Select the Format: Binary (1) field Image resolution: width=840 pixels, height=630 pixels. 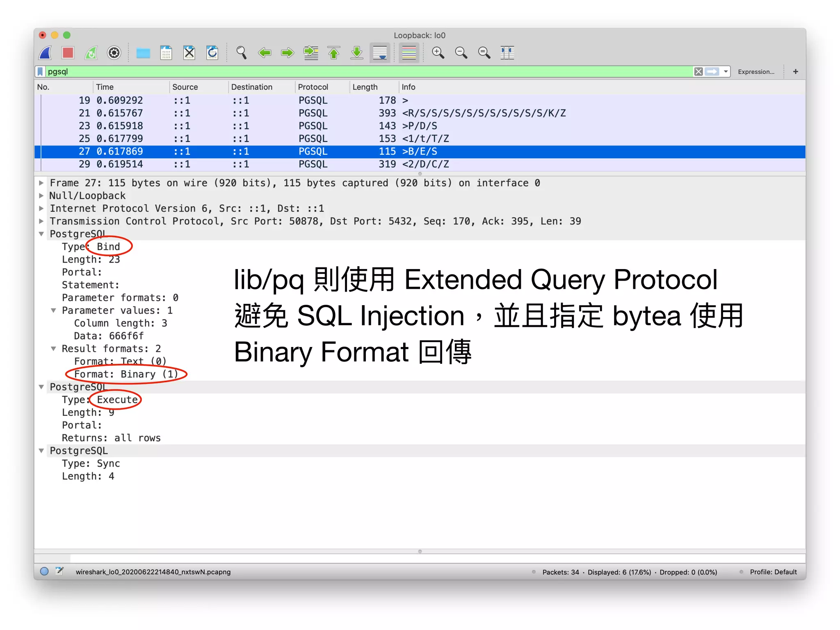(126, 374)
